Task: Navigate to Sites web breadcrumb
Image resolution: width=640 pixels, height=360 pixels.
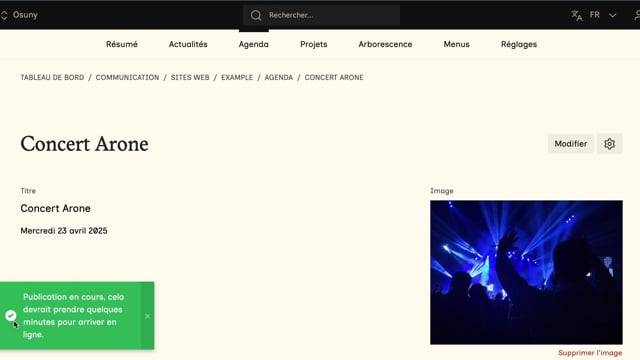Action: pyautogui.click(x=190, y=78)
